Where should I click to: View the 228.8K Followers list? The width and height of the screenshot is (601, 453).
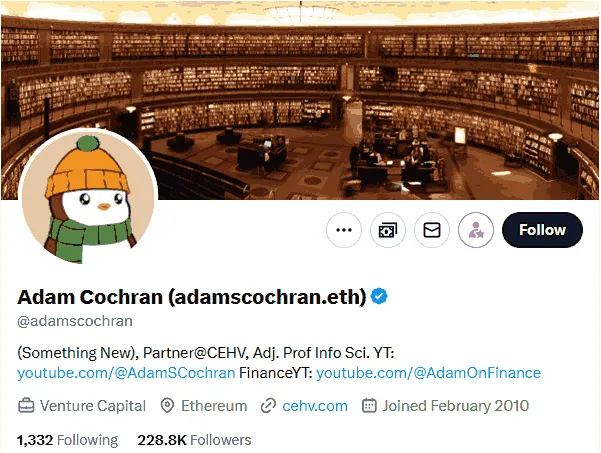(194, 440)
